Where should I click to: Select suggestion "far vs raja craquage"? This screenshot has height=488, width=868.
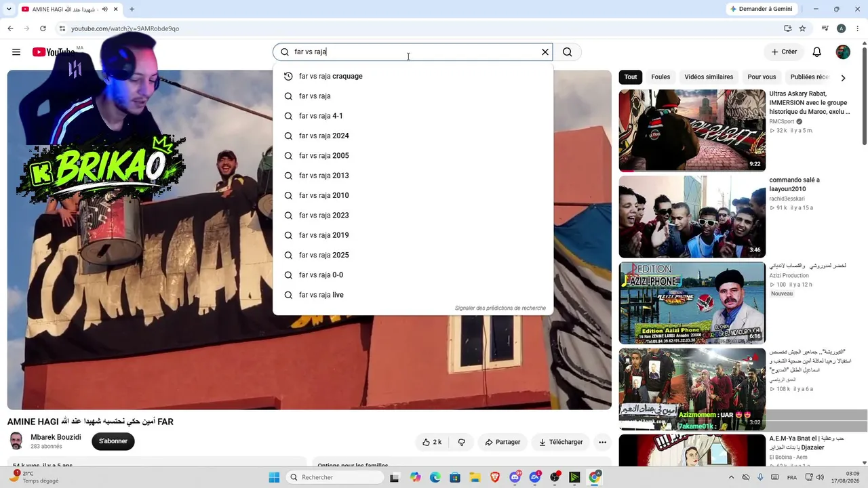413,76
